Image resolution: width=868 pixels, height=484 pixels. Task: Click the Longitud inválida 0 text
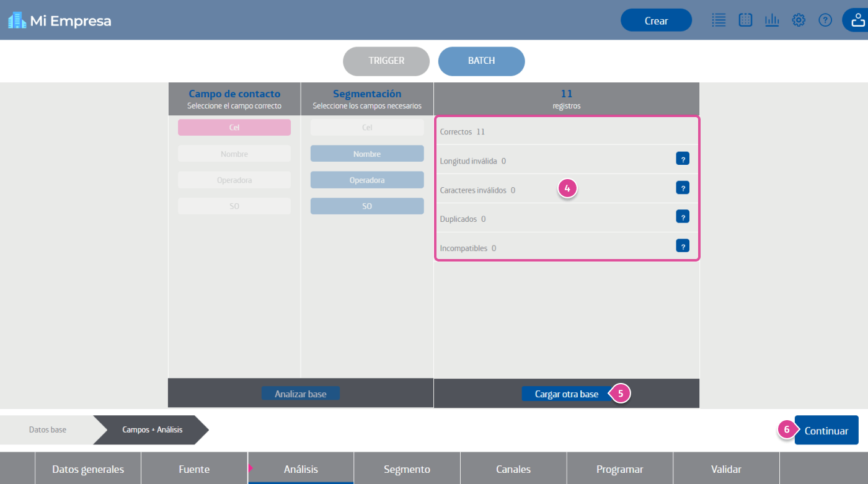tap(473, 161)
